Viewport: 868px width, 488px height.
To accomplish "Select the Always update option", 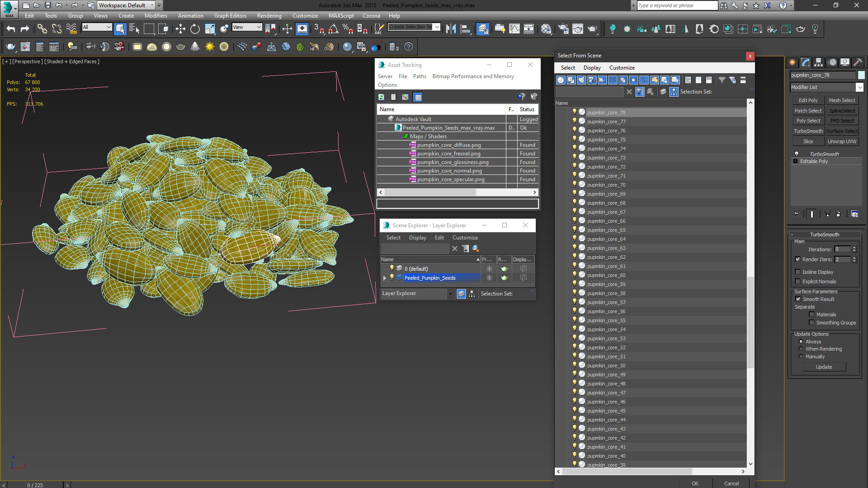I will [x=801, y=342].
